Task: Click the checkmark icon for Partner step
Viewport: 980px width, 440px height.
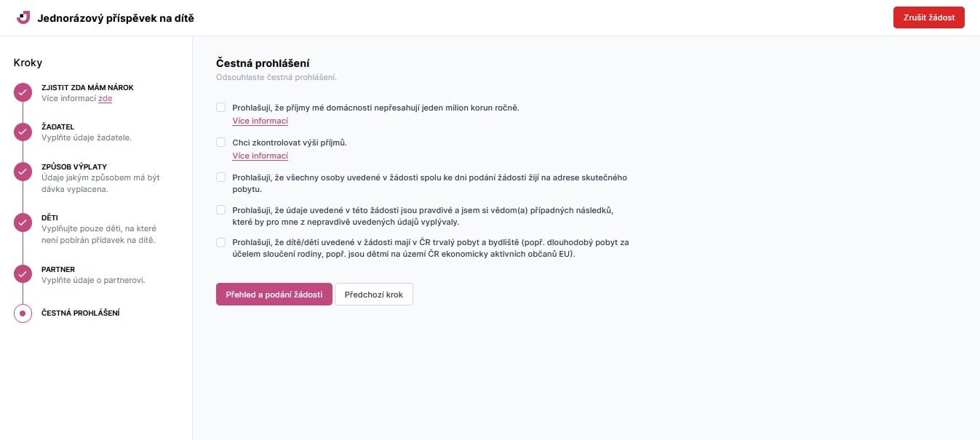Action: (23, 274)
